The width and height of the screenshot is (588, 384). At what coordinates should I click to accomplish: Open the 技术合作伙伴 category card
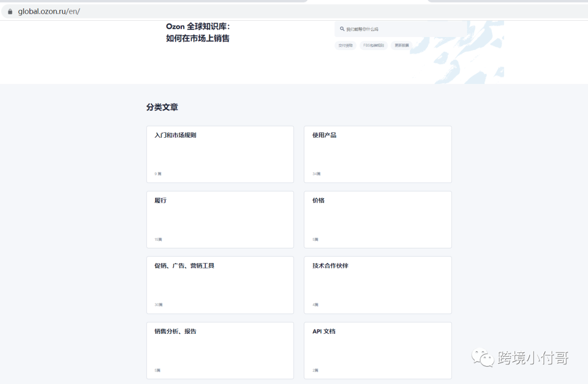tap(378, 285)
